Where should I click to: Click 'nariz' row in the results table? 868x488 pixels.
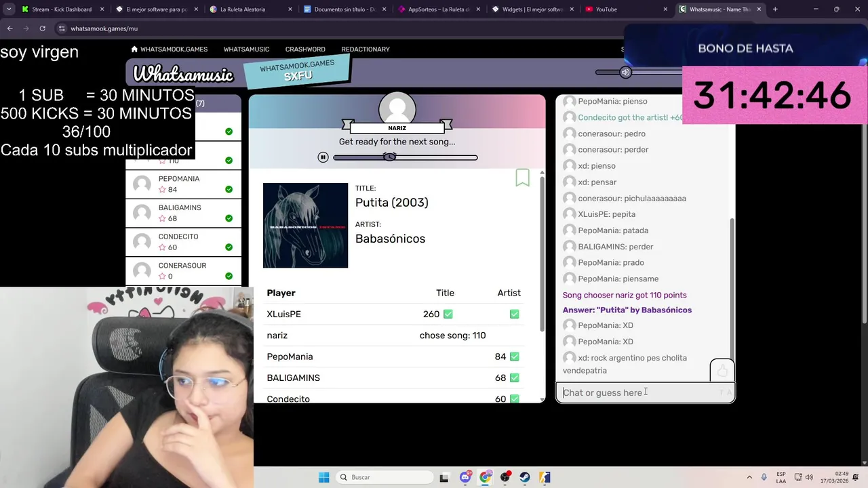click(394, 335)
